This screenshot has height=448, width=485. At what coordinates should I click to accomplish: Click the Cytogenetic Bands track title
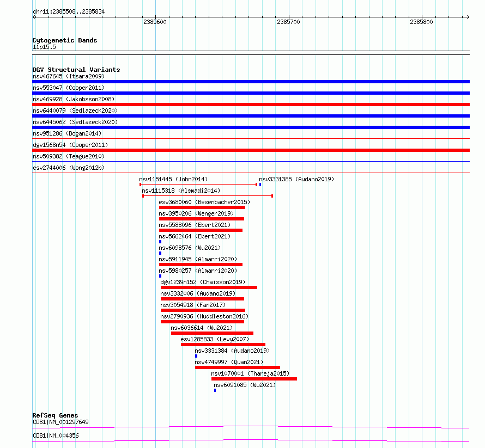pos(65,40)
